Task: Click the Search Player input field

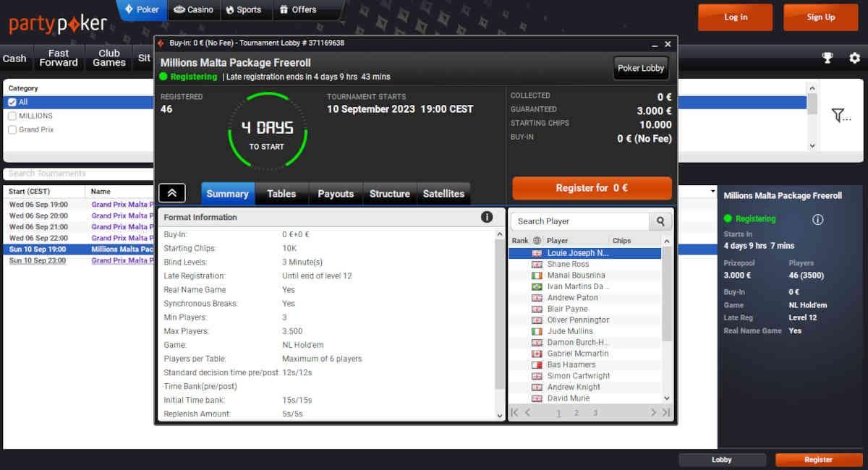Action: (x=580, y=221)
